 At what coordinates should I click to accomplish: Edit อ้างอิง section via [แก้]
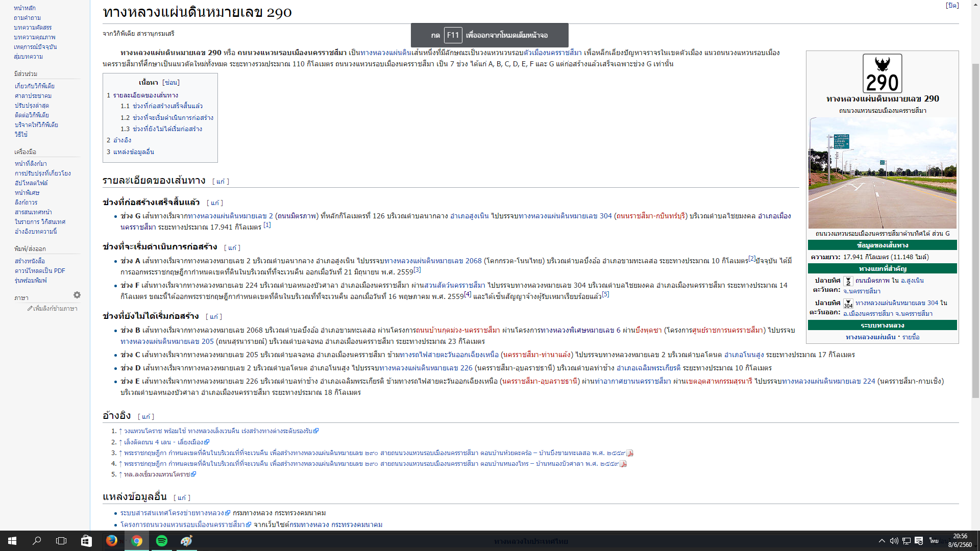click(146, 417)
